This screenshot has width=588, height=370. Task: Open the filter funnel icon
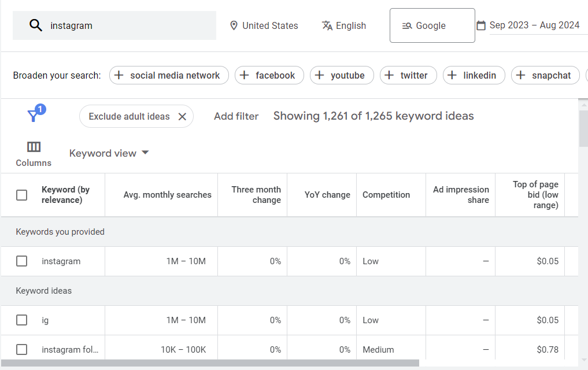pos(33,116)
